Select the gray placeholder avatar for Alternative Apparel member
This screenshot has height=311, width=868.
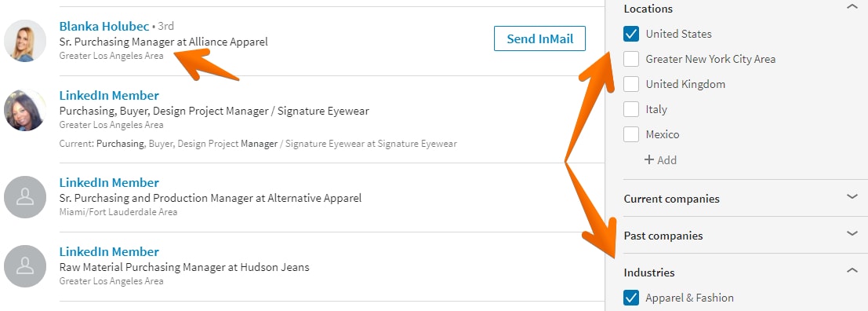[x=25, y=197]
